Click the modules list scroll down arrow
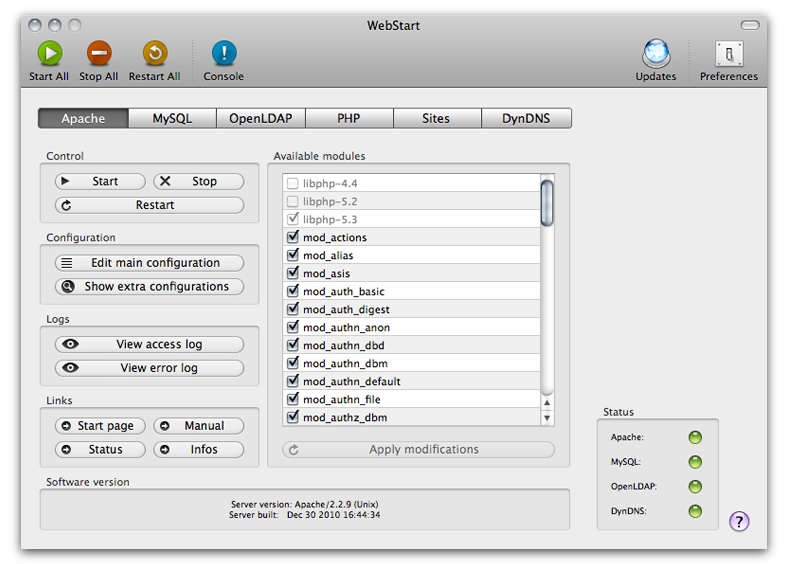788x564 pixels. 547,418
